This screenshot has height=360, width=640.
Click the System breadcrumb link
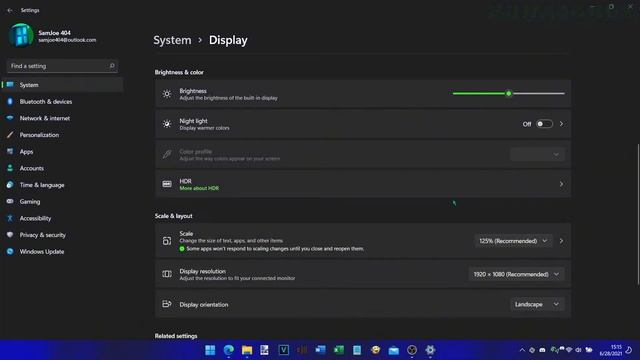pyautogui.click(x=172, y=40)
